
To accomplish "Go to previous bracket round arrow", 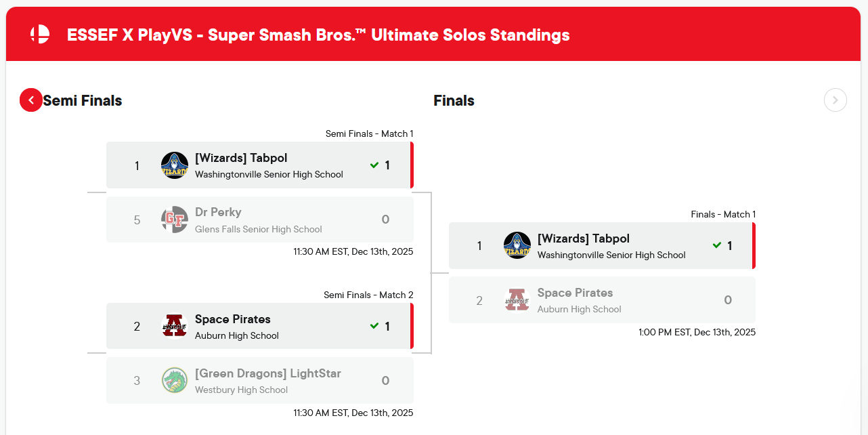I will click(31, 100).
